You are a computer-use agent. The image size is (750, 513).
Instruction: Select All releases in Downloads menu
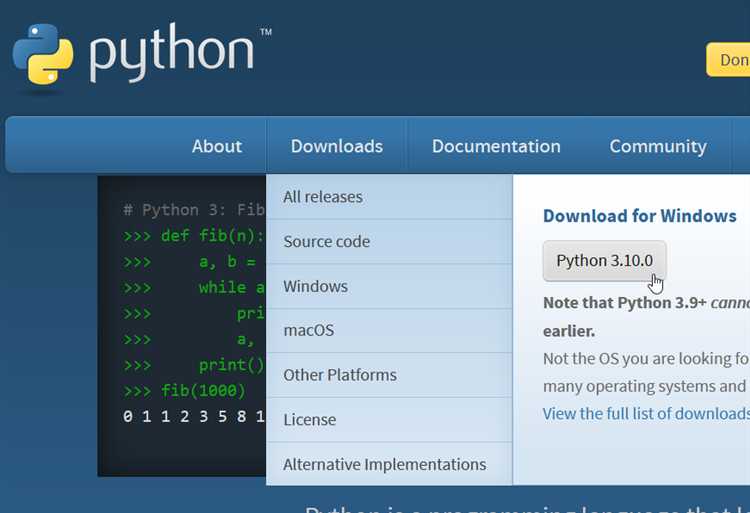[389, 197]
